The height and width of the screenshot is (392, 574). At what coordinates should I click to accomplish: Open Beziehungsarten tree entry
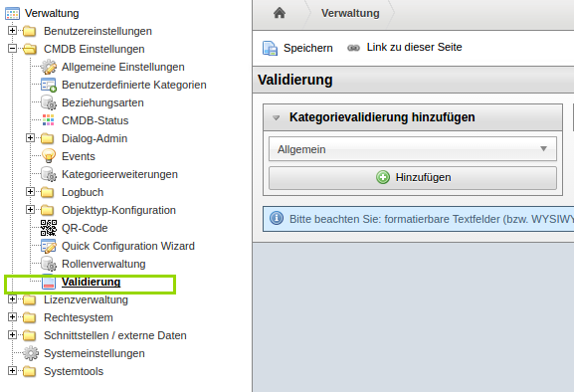point(102,102)
